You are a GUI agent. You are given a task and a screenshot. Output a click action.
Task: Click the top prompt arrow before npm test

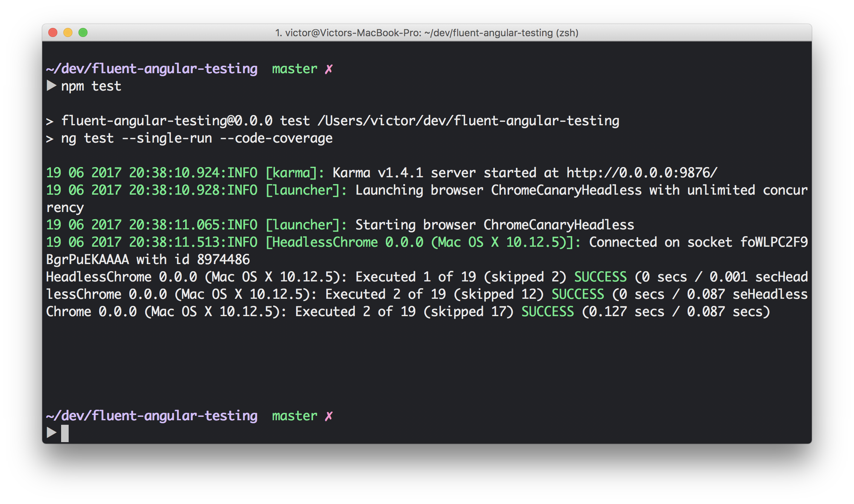point(51,86)
